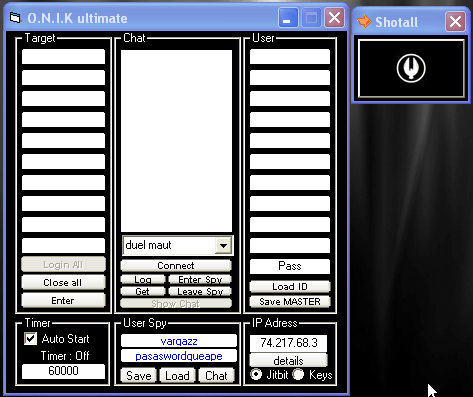Click the Load ID button
Viewport: 473px width, 397px height.
pos(290,287)
